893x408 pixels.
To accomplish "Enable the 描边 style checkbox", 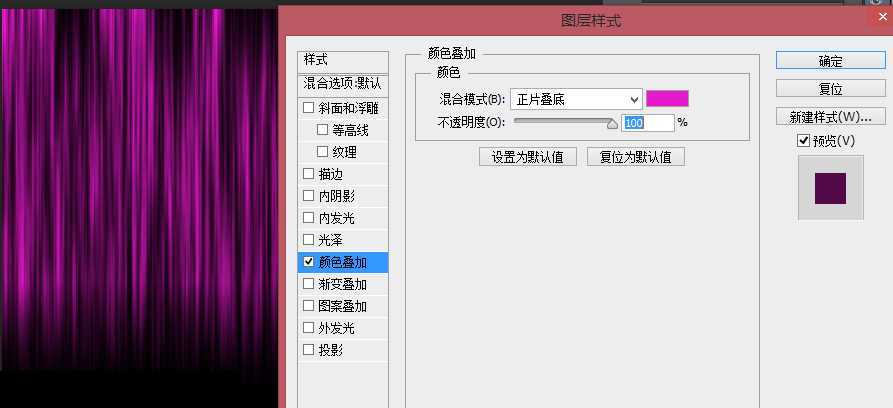I will click(x=309, y=174).
